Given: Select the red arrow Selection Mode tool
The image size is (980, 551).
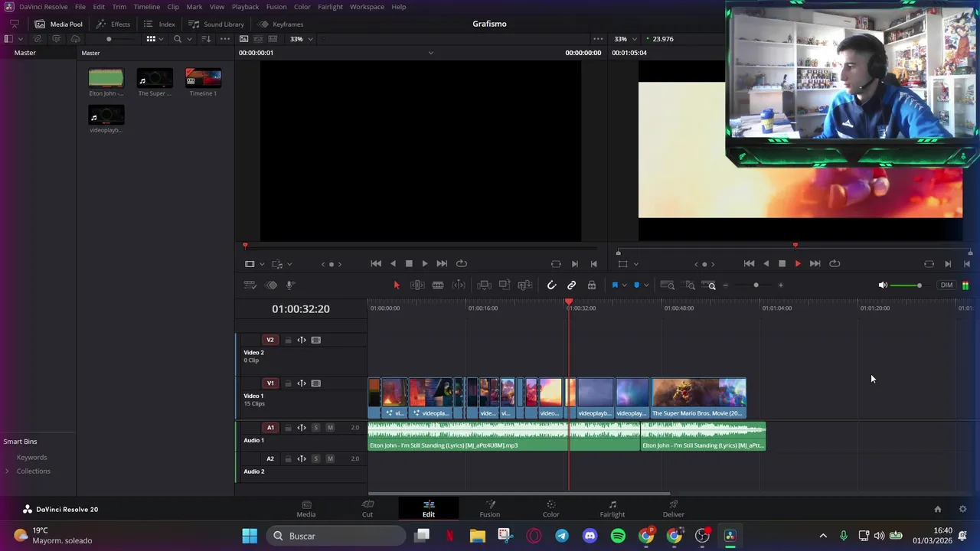Looking at the screenshot, I should [397, 285].
